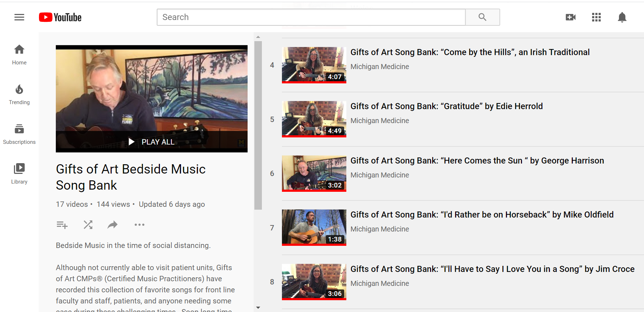Click the playlist index number 5
This screenshot has width=644, height=312.
point(272,120)
